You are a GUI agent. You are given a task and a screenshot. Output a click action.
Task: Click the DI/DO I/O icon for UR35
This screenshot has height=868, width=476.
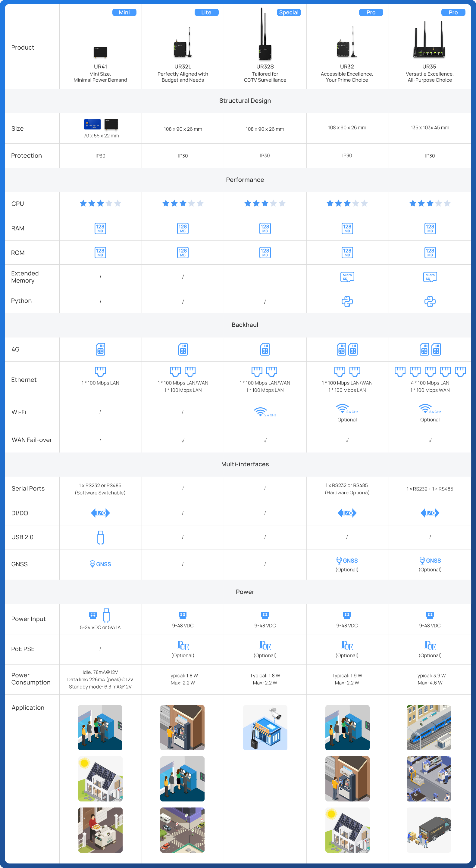[430, 513]
